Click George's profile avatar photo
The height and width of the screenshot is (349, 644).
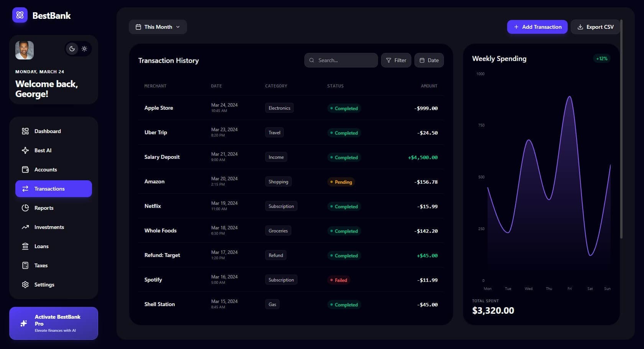(25, 50)
